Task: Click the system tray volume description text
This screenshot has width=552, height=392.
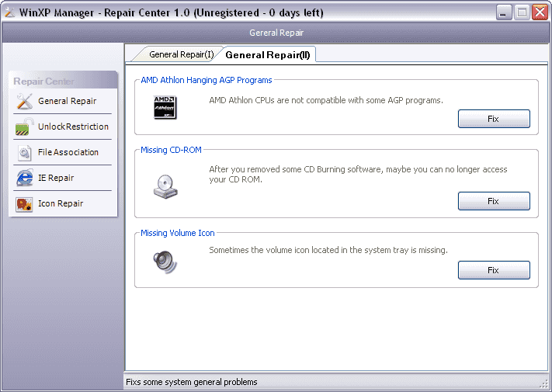Action: (328, 250)
